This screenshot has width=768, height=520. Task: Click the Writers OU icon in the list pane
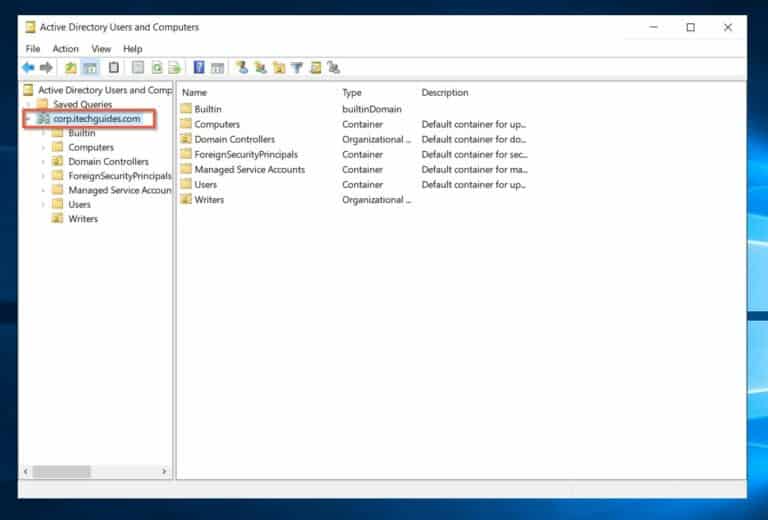pyautogui.click(x=186, y=199)
